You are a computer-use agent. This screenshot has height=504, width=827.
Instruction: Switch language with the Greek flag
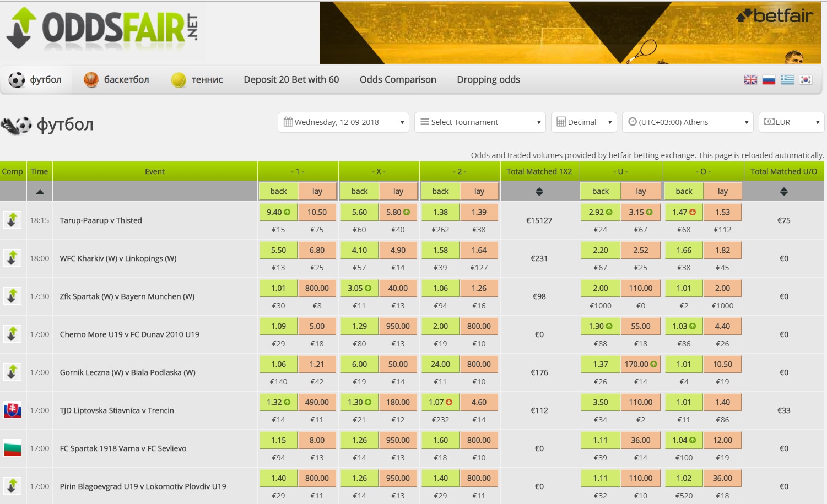click(x=787, y=80)
